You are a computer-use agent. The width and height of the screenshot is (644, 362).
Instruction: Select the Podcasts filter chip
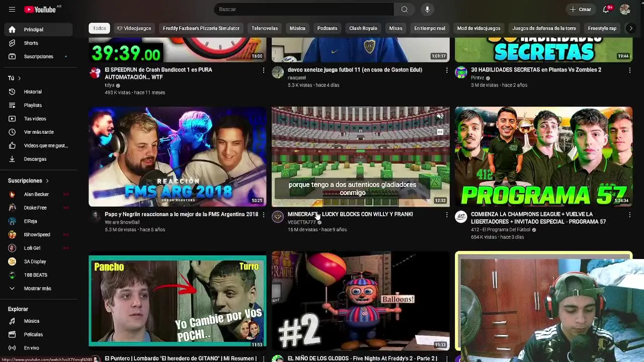pos(327,29)
